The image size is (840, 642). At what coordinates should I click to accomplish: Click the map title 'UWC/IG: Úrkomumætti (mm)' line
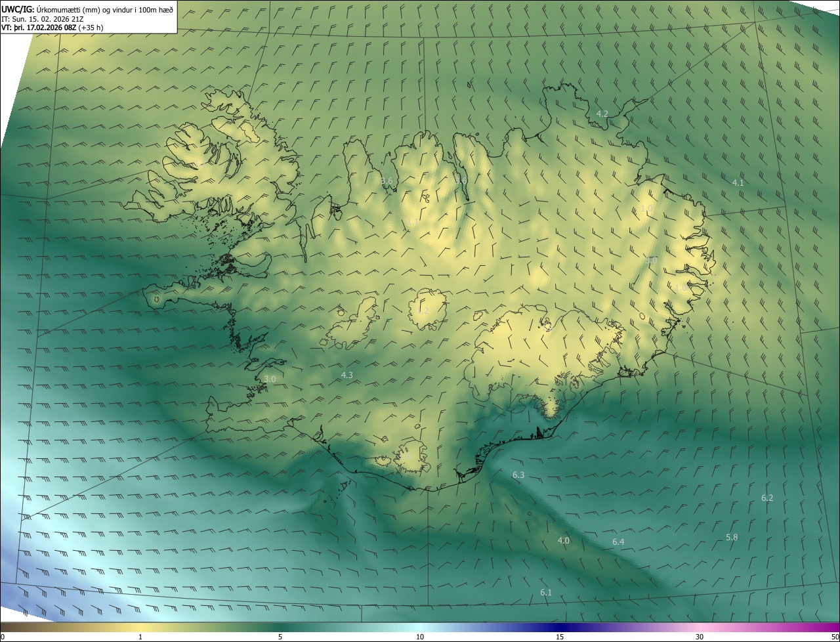pos(87,9)
